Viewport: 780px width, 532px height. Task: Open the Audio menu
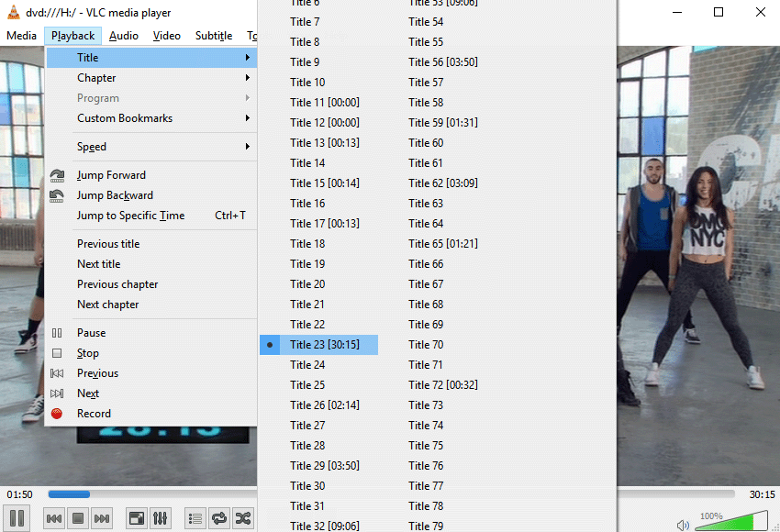123,35
